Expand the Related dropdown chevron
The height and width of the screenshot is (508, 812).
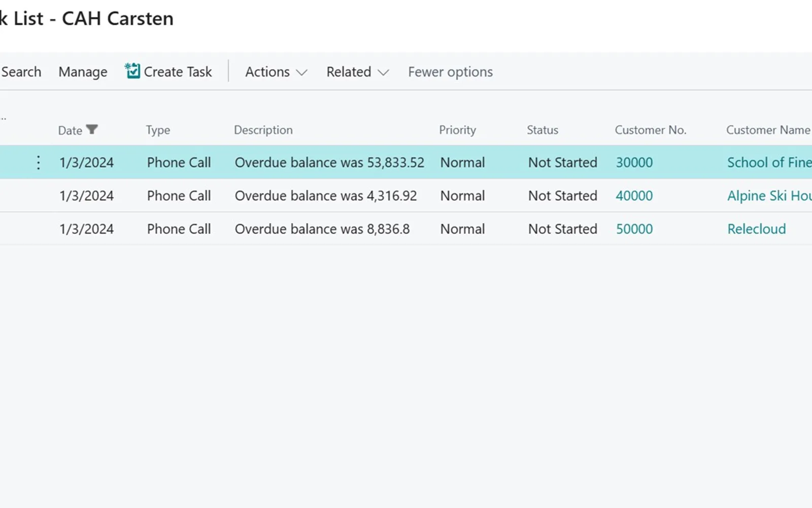[383, 73]
